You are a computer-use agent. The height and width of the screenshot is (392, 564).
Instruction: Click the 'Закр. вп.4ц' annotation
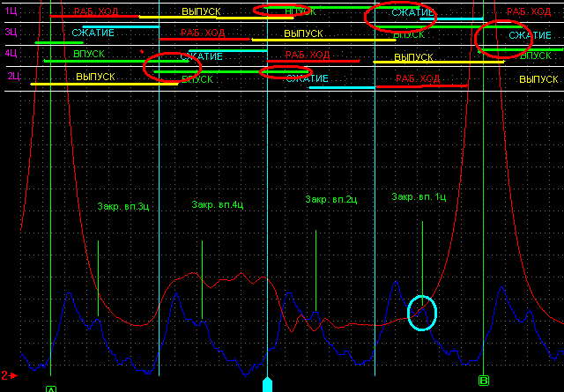218,204
